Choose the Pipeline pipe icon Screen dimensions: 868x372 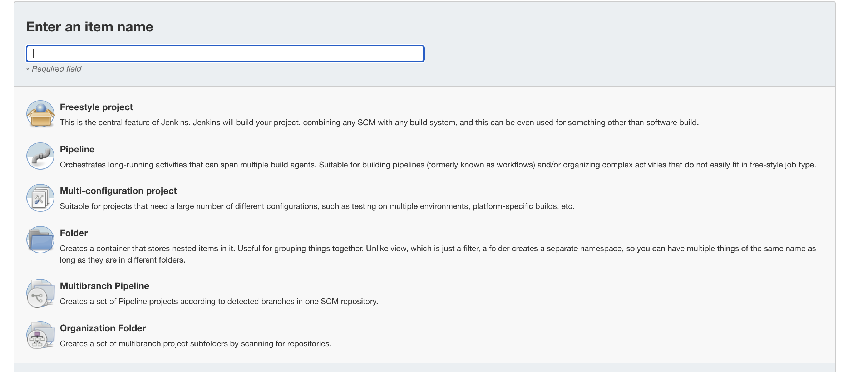(x=40, y=156)
